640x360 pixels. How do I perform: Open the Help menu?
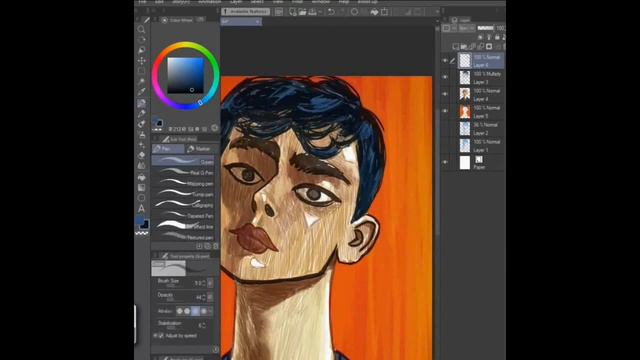(x=344, y=2)
